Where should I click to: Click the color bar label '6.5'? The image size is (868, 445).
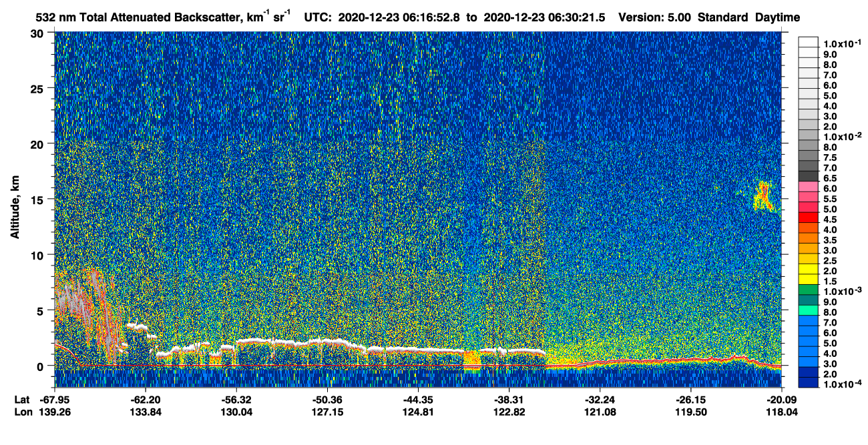tap(830, 177)
